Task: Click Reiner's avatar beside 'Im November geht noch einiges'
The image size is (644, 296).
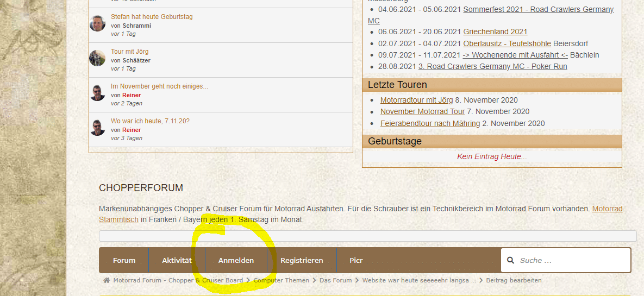Action: tap(97, 93)
